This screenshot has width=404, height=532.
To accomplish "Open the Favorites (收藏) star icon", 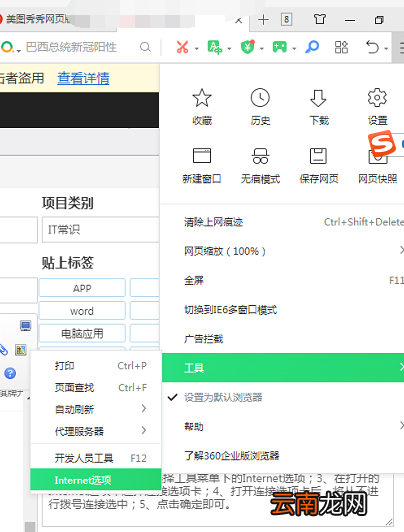I will 202,98.
